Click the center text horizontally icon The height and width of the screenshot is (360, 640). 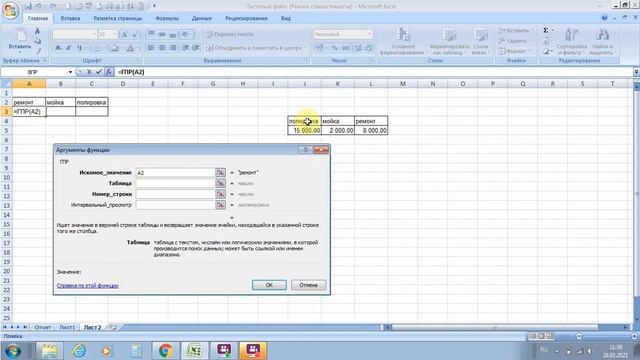162,48
